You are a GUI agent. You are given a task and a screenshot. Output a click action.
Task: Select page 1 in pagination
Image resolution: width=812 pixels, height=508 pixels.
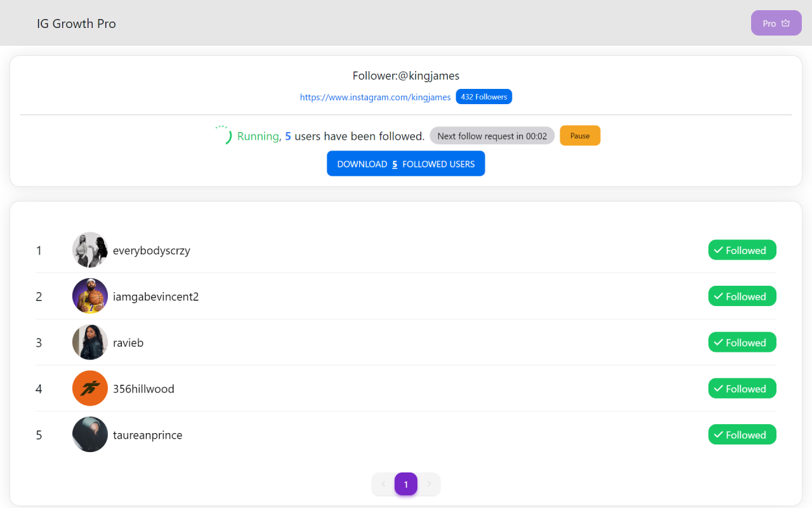[406, 484]
